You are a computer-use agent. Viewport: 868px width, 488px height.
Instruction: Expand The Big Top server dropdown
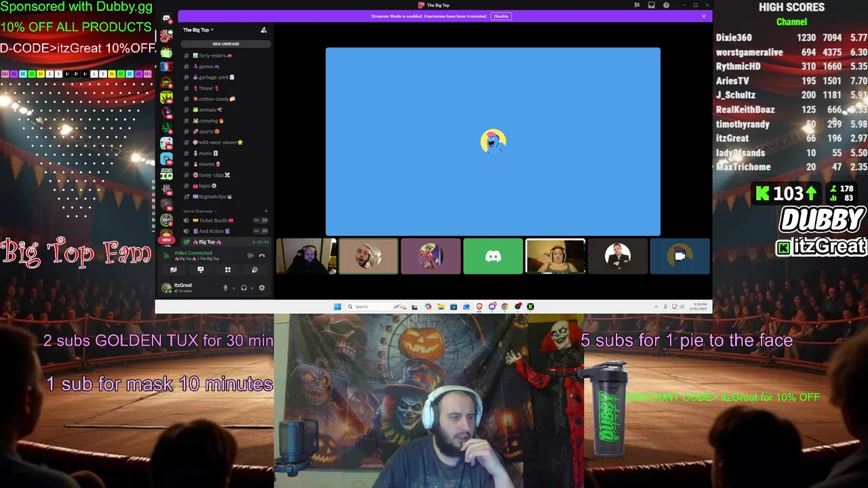198,30
